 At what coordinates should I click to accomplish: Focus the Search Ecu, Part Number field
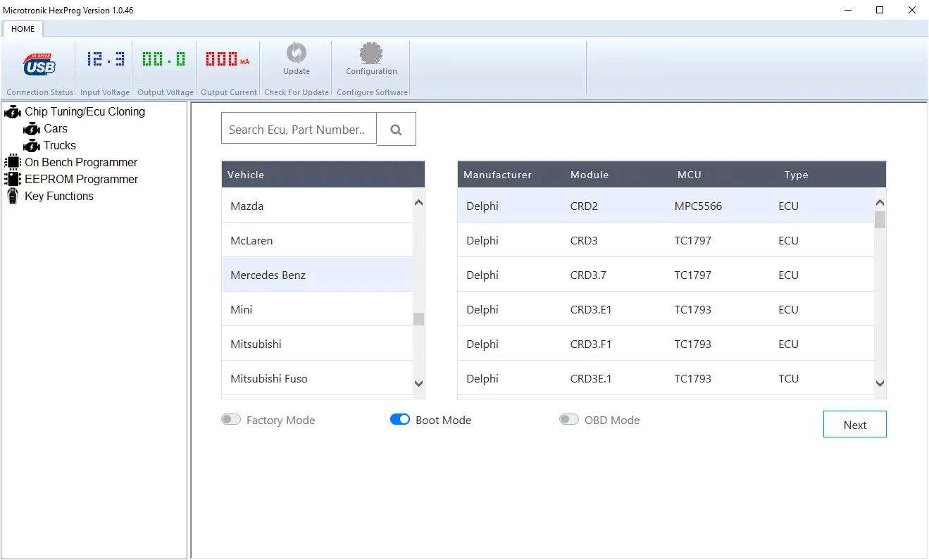pyautogui.click(x=299, y=129)
